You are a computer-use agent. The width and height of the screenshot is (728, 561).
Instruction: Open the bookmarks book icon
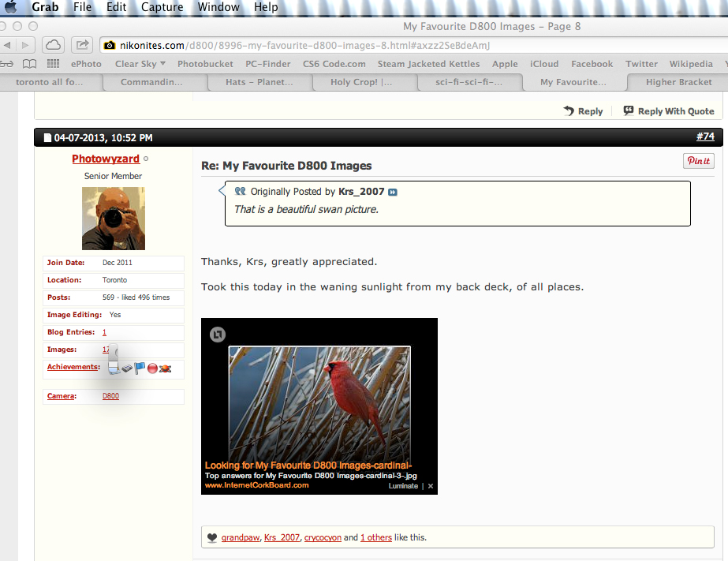click(29, 64)
